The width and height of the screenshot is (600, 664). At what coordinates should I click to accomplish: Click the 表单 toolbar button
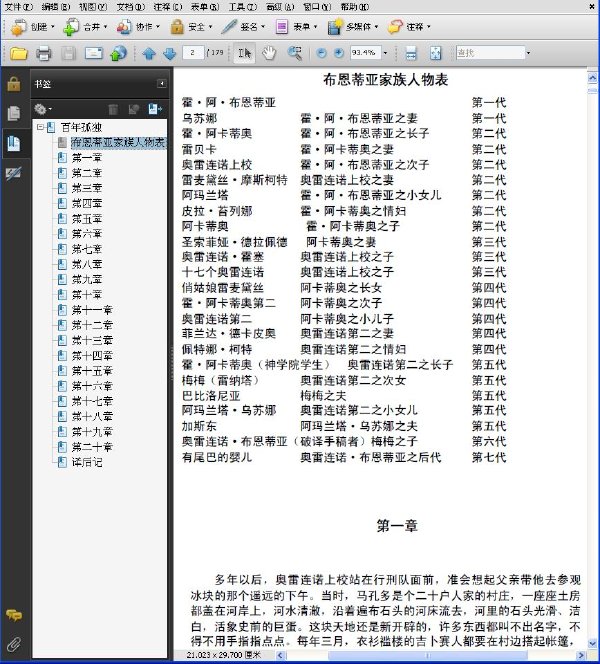point(296,27)
